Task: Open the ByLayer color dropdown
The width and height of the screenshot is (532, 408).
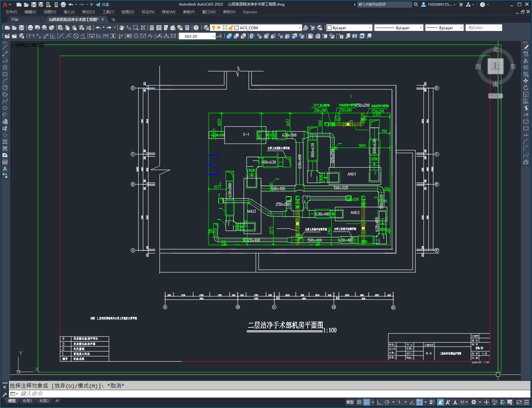Action: point(349,28)
